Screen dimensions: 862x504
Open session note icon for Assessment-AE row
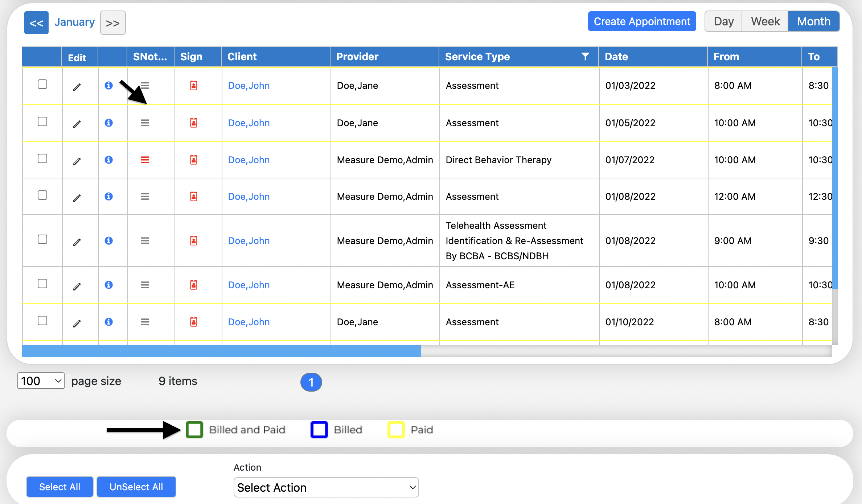click(x=145, y=285)
